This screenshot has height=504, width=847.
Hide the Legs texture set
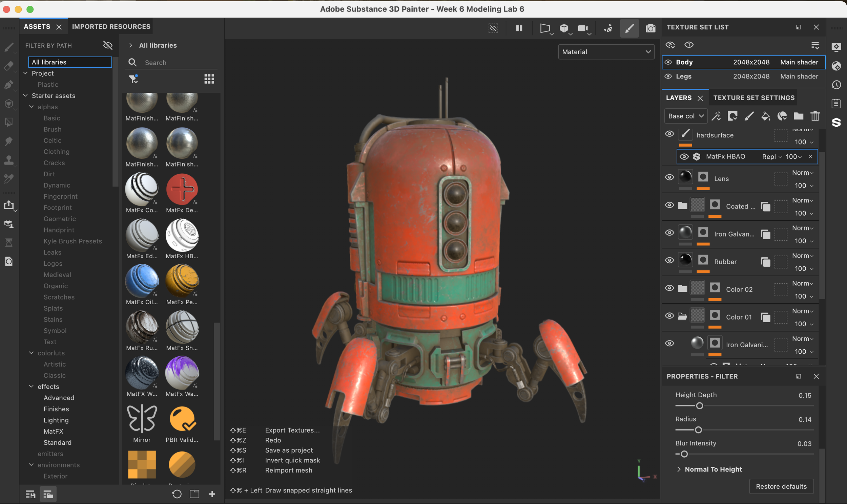(668, 76)
